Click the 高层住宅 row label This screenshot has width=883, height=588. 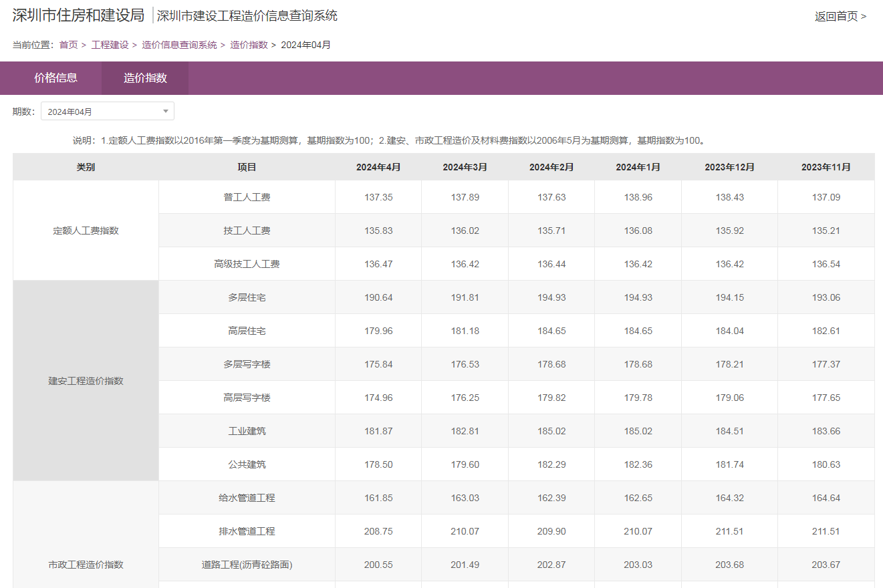point(247,331)
